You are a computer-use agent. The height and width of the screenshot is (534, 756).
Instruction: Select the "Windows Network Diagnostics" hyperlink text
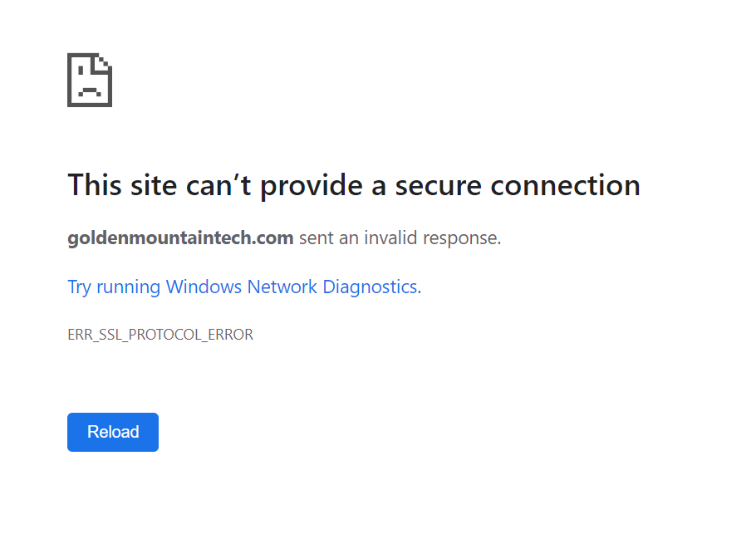tap(291, 287)
